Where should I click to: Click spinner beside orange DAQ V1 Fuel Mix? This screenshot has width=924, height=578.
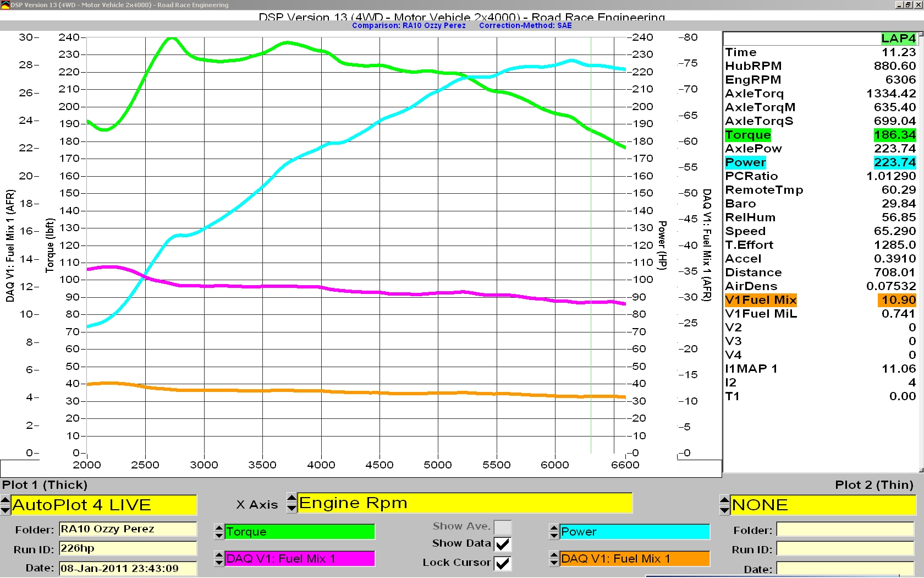[554, 559]
